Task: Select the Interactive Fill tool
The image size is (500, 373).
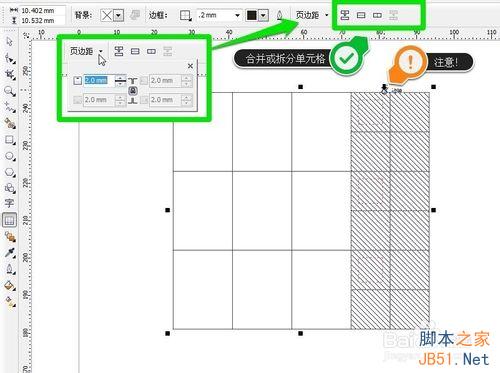Action: [10, 302]
